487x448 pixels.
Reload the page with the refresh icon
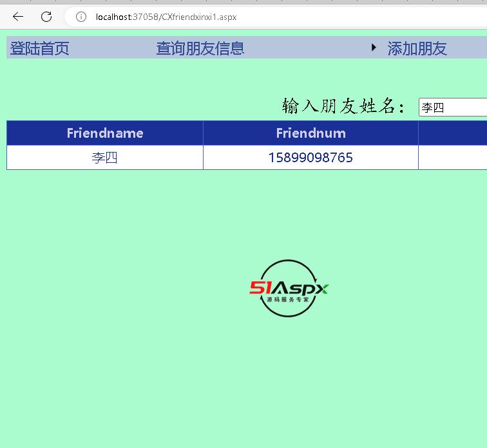(x=46, y=17)
